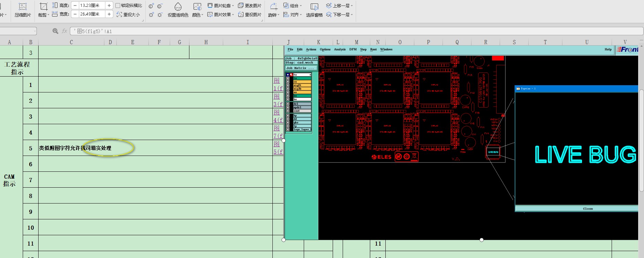This screenshot has height=258, width=644.
Task: Increase picture width with the plus button
Action: pyautogui.click(x=109, y=14)
